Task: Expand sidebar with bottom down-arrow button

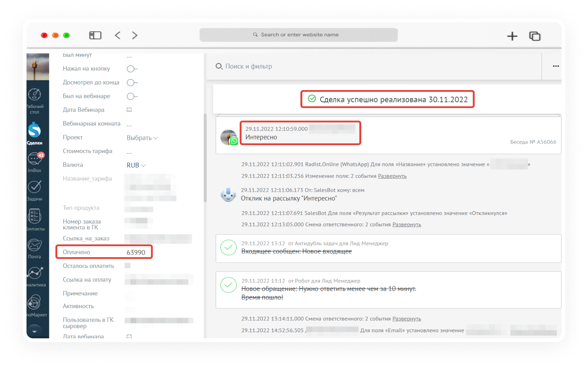Action: pos(34,331)
